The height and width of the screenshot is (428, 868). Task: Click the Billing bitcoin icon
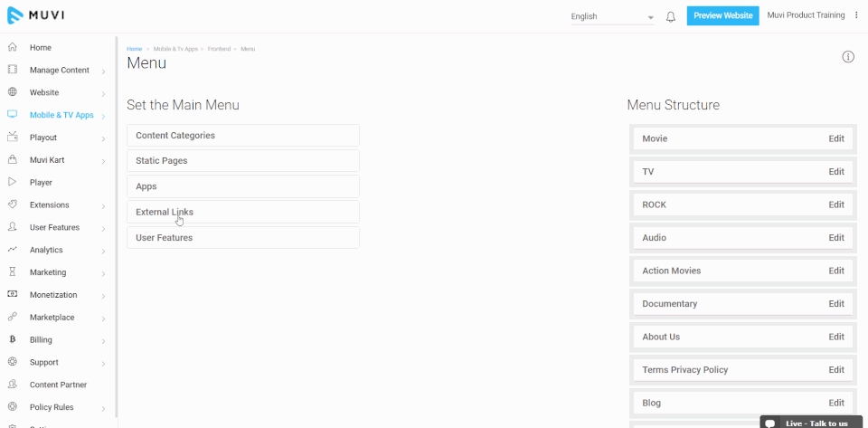coord(12,339)
